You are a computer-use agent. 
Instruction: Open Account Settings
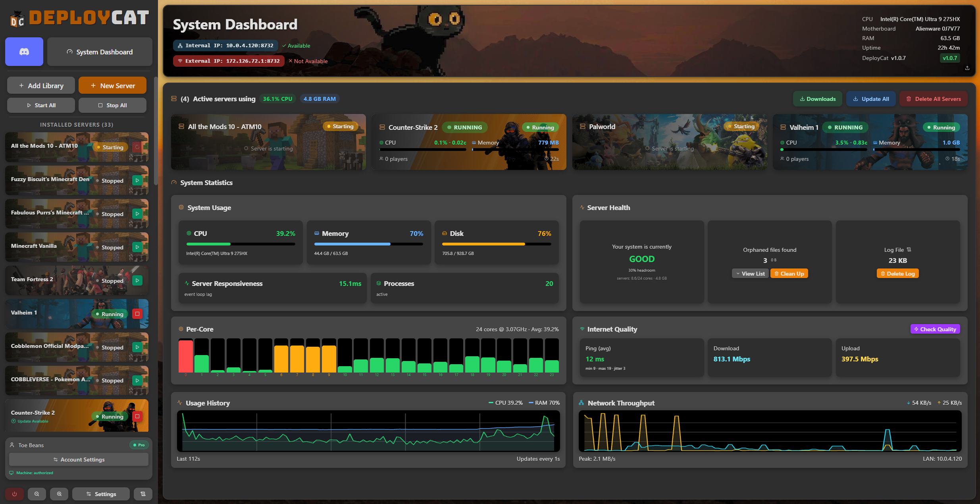point(79,460)
